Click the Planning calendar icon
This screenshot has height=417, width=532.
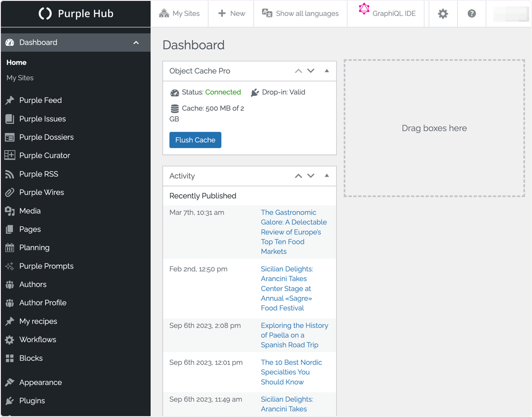tap(10, 248)
